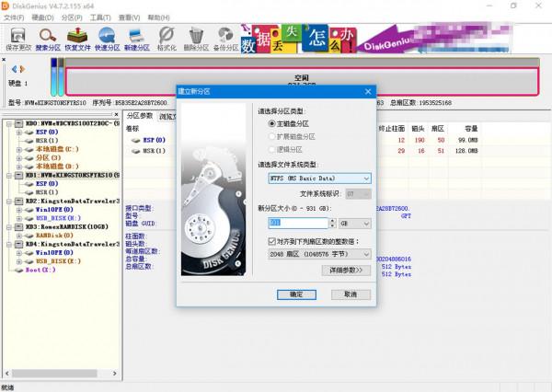Click 详细参数>> detailed parameters button

click(346, 271)
